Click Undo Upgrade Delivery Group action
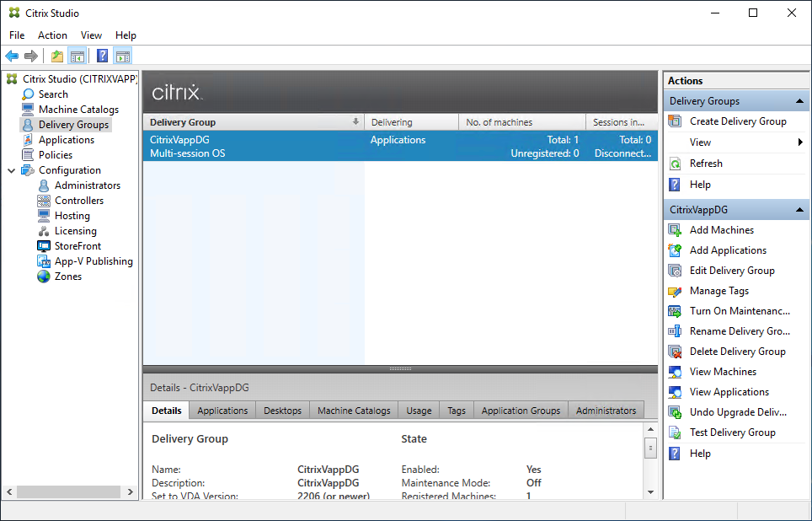Image resolution: width=812 pixels, height=521 pixels. point(737,412)
